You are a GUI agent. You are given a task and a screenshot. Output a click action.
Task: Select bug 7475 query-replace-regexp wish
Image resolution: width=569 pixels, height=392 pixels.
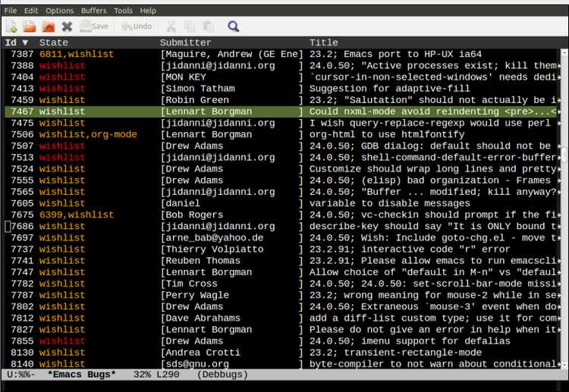pyautogui.click(x=282, y=123)
